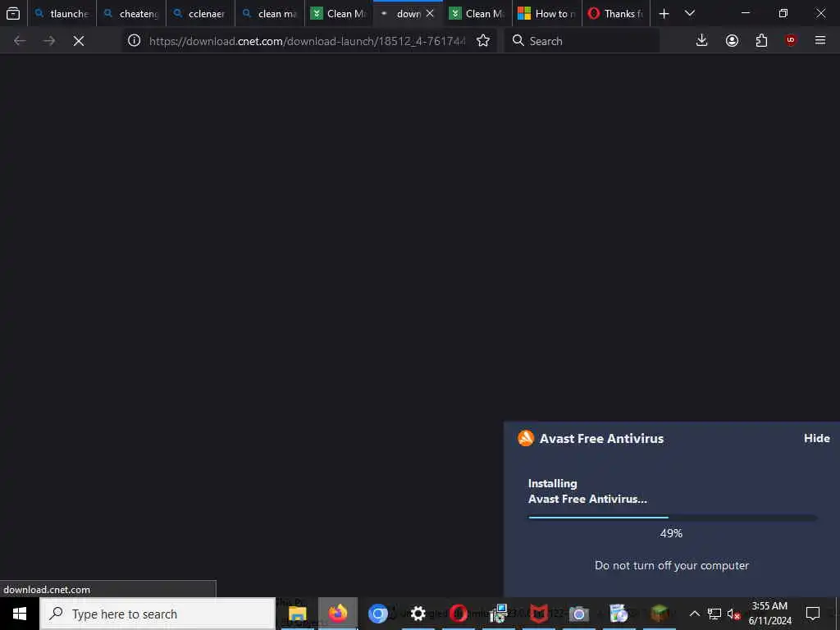The width and height of the screenshot is (840, 630).
Task: Open the installer setup taskbar icon
Action: pos(498,614)
